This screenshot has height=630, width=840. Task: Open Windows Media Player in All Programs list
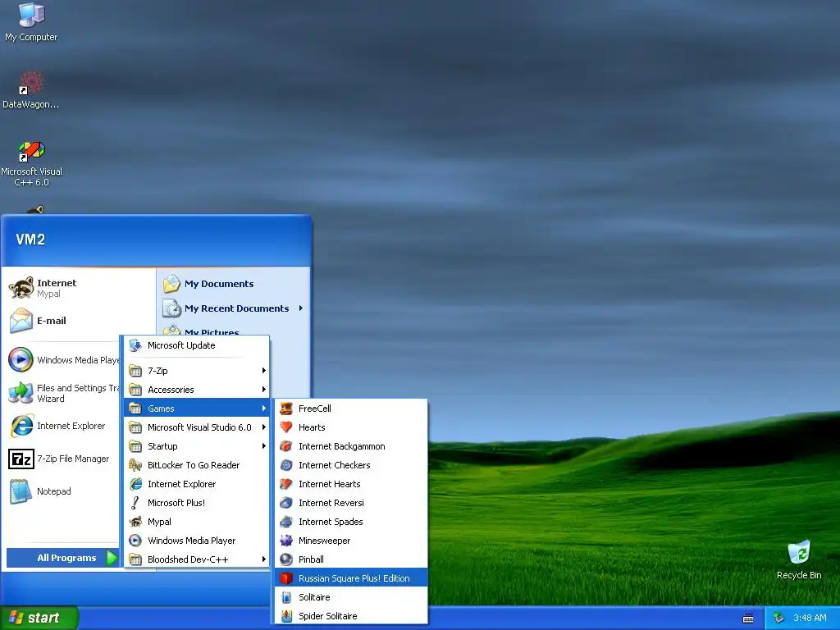197,540
